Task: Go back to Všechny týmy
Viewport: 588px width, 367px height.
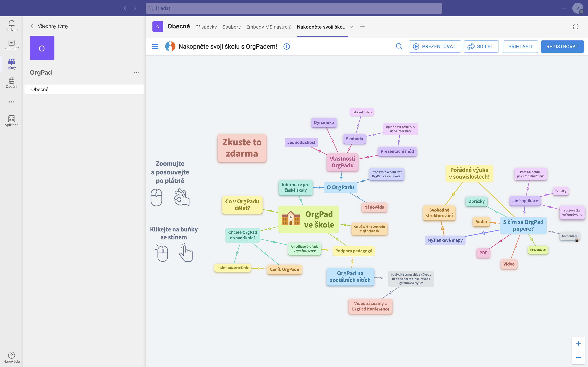Action: tap(49, 26)
